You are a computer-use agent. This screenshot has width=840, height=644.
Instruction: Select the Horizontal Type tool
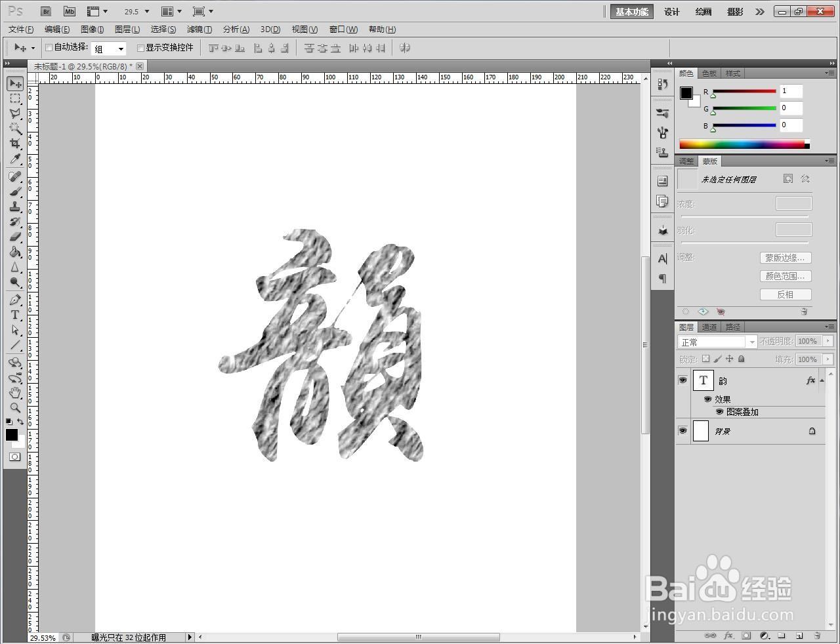tap(15, 315)
